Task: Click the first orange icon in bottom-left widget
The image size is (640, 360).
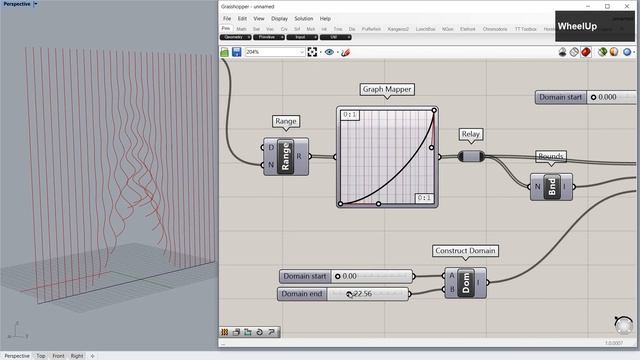Action: 224,332
